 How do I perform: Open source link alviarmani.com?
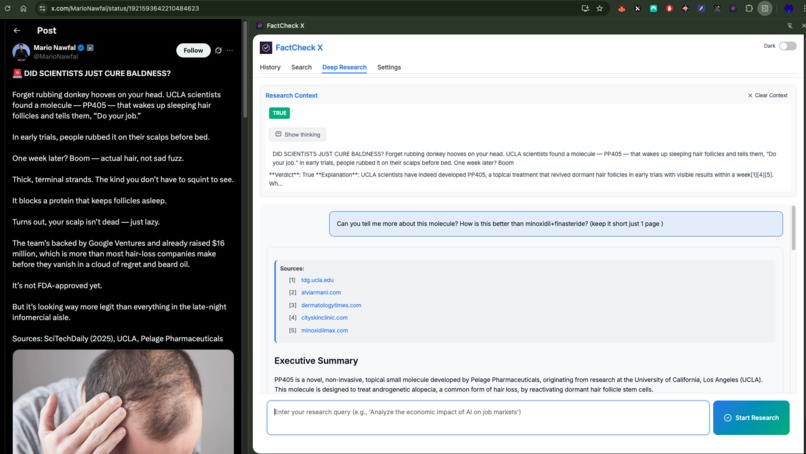pos(321,293)
